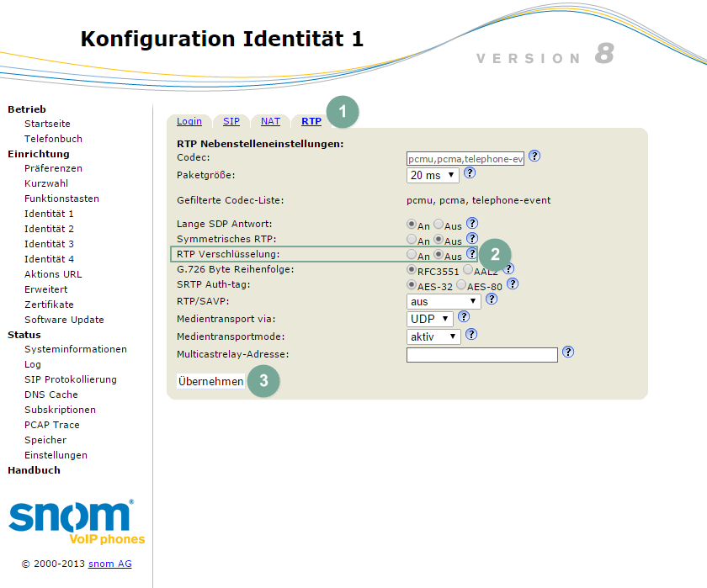The image size is (707, 588).
Task: Open the Medientransport via UDP dropdown
Action: (430, 319)
